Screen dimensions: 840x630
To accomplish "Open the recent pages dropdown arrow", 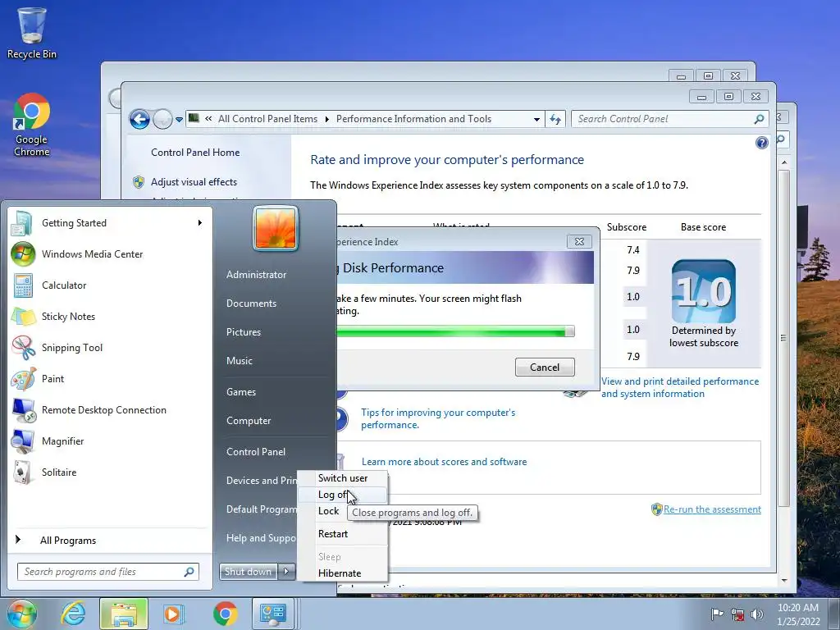I will (179, 120).
